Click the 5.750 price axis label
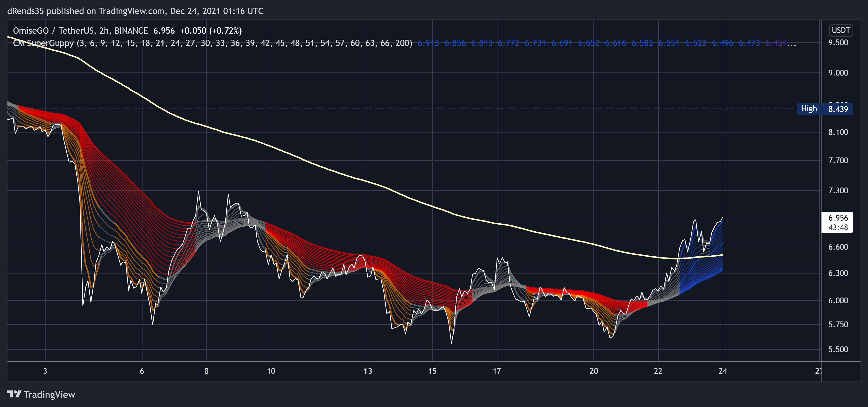 click(838, 324)
